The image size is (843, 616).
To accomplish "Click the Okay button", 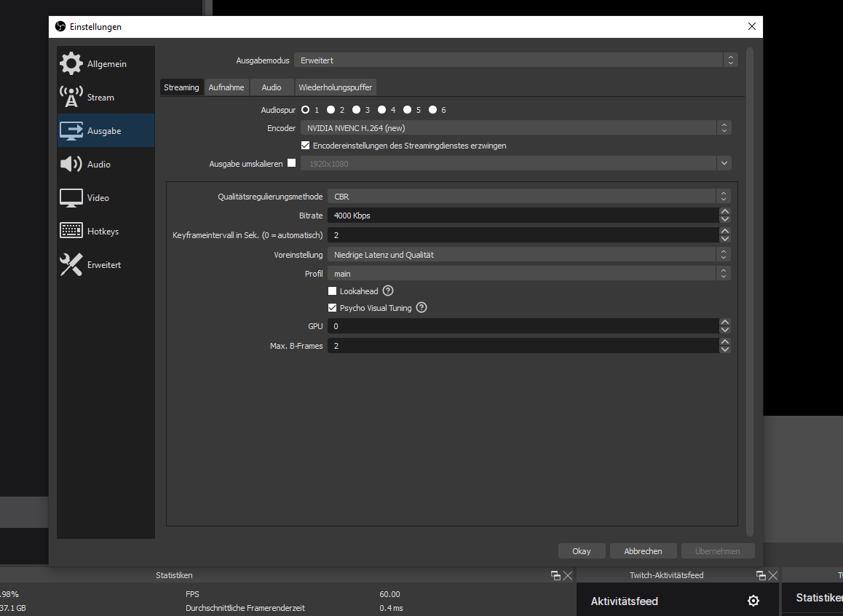I will (x=582, y=551).
